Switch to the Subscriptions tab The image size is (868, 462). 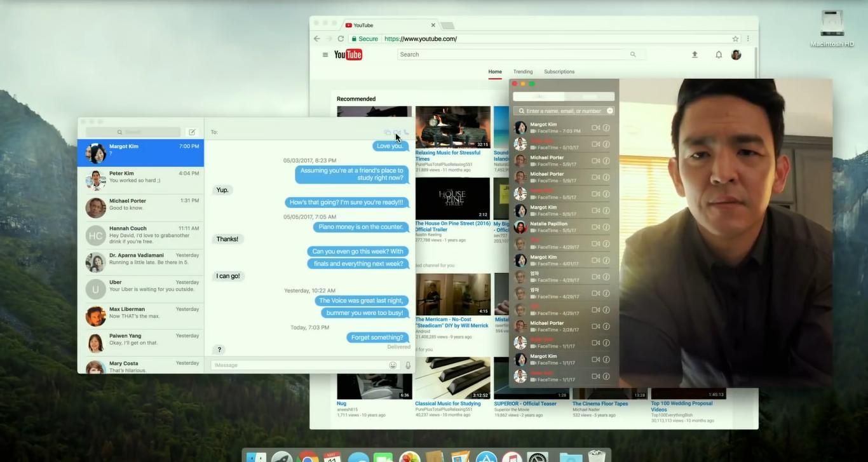coord(559,72)
